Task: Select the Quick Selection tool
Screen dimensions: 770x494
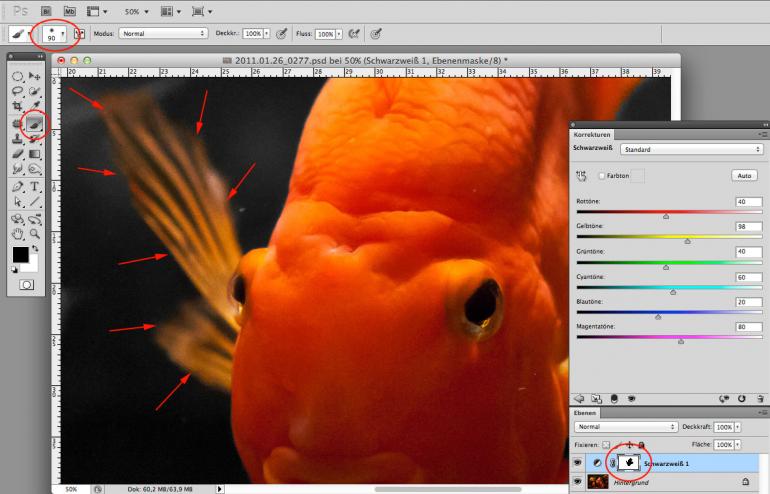Action: pyautogui.click(x=34, y=91)
